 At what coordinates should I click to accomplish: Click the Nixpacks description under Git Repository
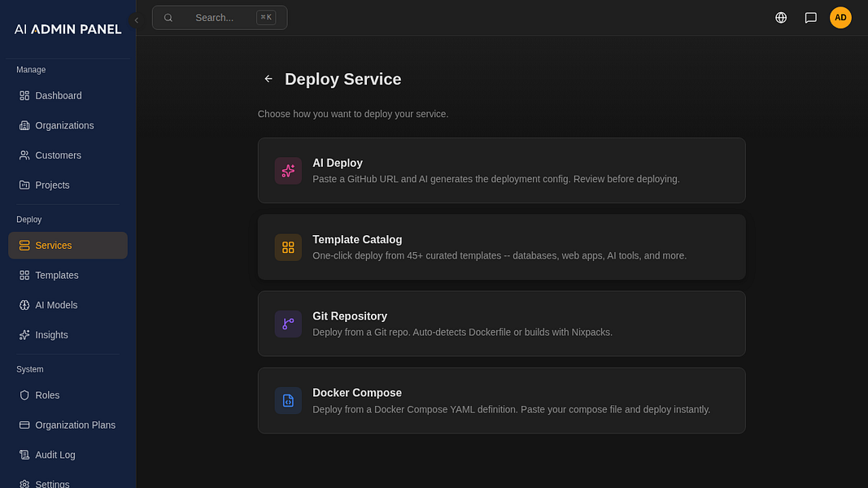pos(462,333)
